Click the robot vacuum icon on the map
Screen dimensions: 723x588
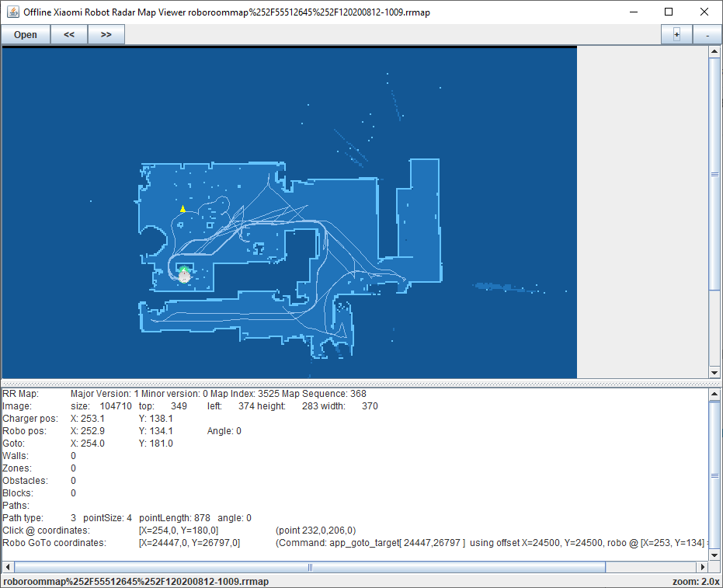pyautogui.click(x=184, y=274)
